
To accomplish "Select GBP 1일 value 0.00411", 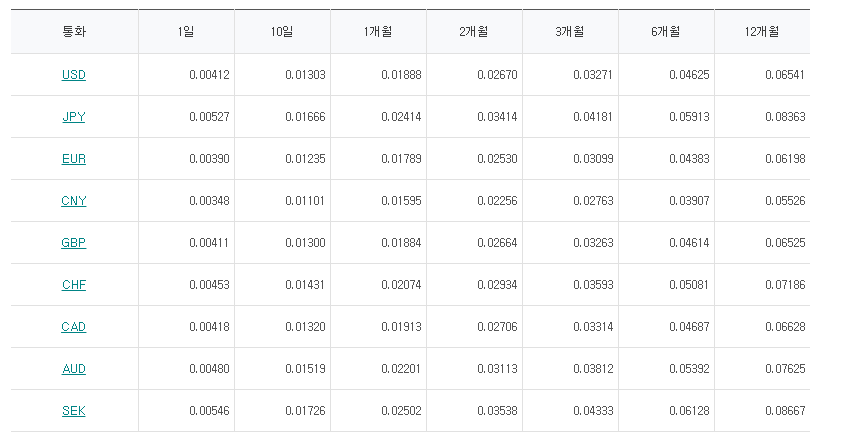I will 209,242.
